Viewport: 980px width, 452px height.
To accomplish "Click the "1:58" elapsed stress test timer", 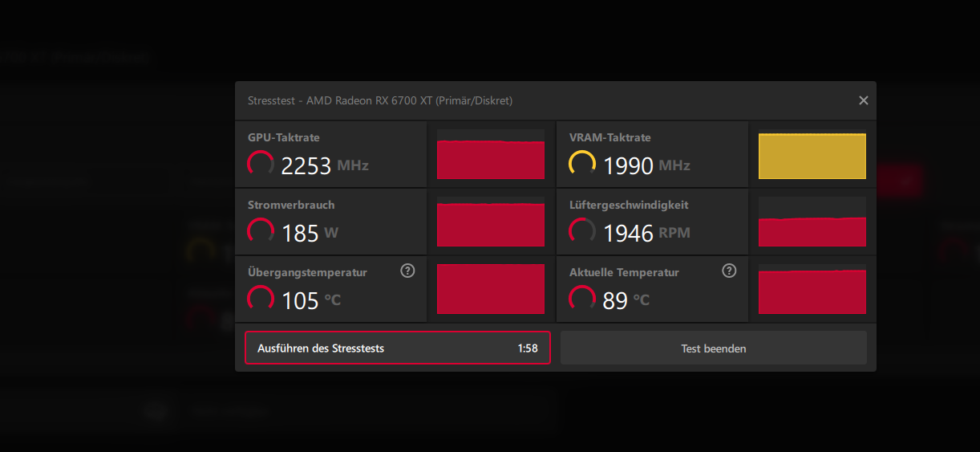I will pos(528,348).
